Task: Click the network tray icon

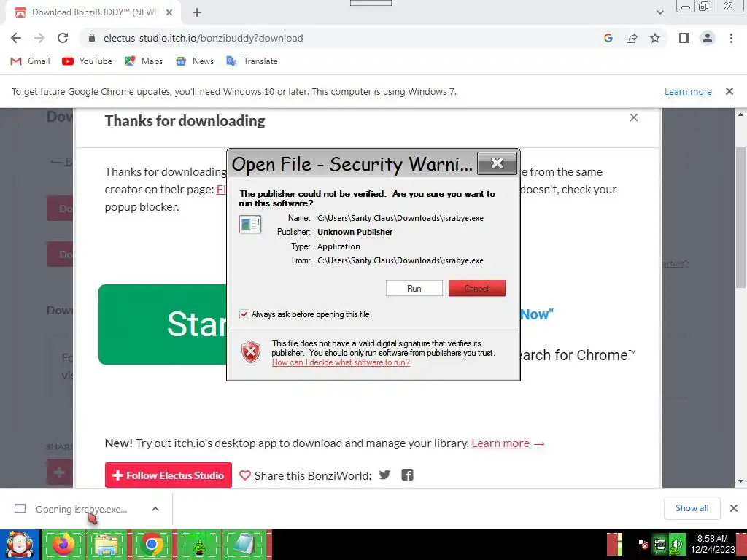Action: click(x=660, y=544)
